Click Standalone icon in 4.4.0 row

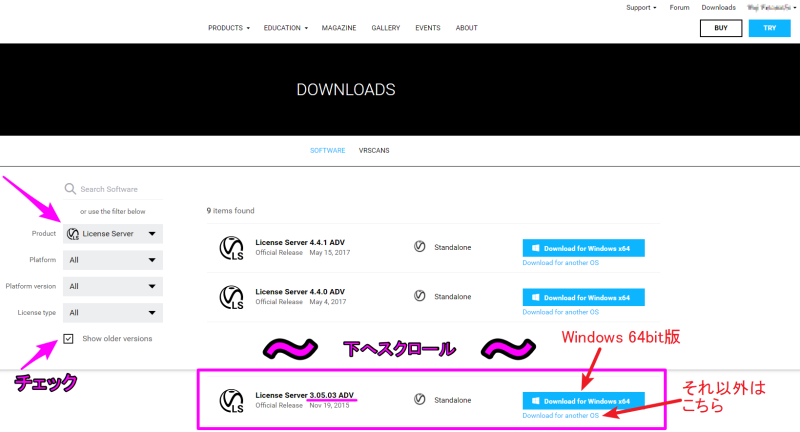click(x=419, y=296)
